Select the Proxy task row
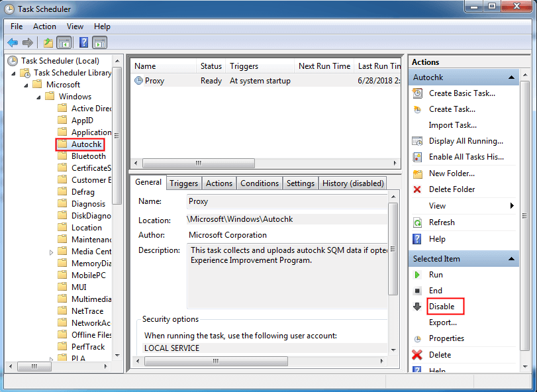Viewport: 537px width, 392px height. 266,81
